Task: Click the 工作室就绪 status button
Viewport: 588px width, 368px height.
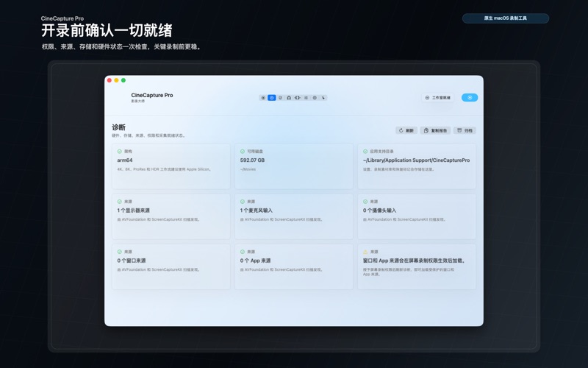Action: pyautogui.click(x=437, y=98)
